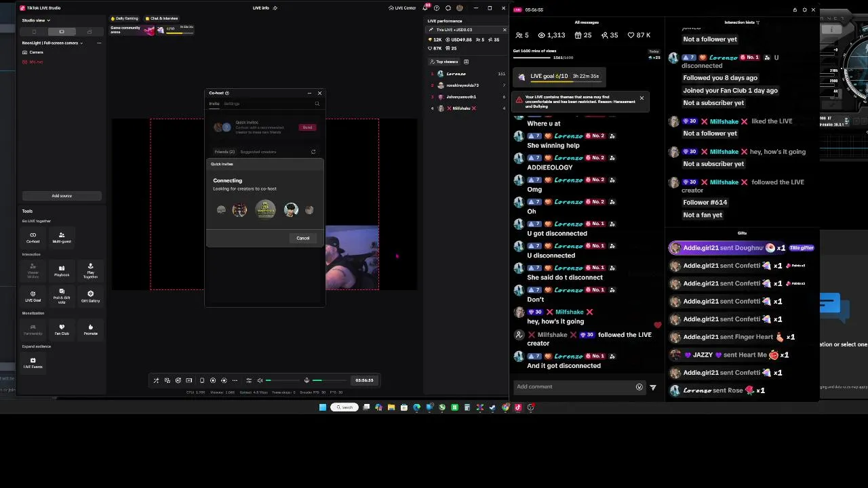Open the Fan Club tool
This screenshot has width=868, height=488.
click(62, 329)
